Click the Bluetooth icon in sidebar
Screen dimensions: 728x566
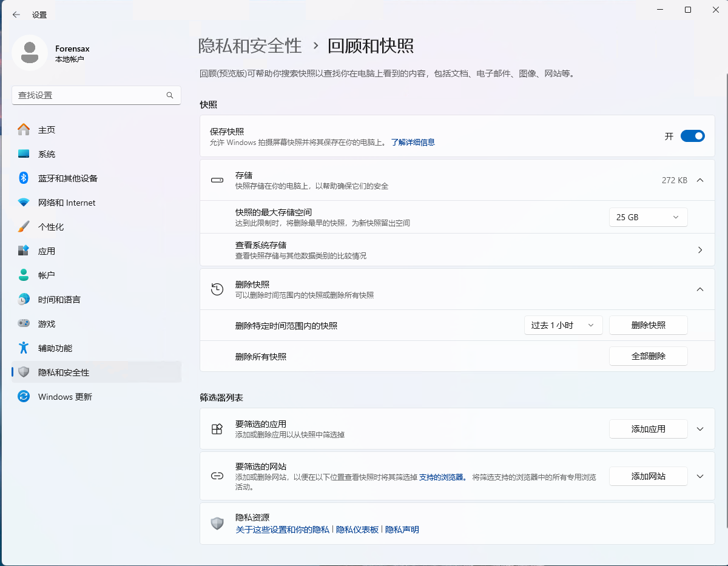click(x=24, y=178)
